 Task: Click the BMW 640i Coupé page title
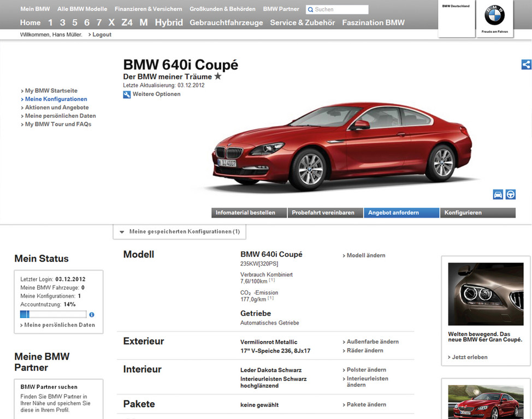click(x=180, y=65)
